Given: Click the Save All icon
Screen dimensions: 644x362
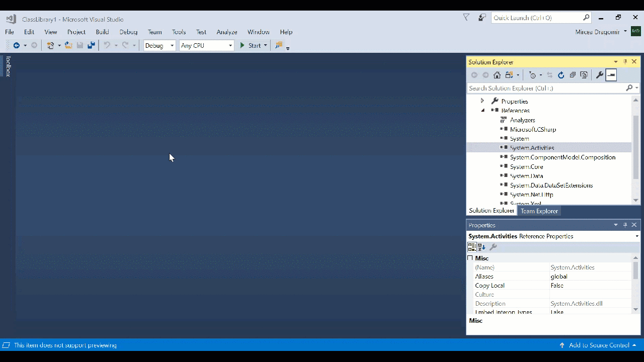Looking at the screenshot, I should [91, 45].
